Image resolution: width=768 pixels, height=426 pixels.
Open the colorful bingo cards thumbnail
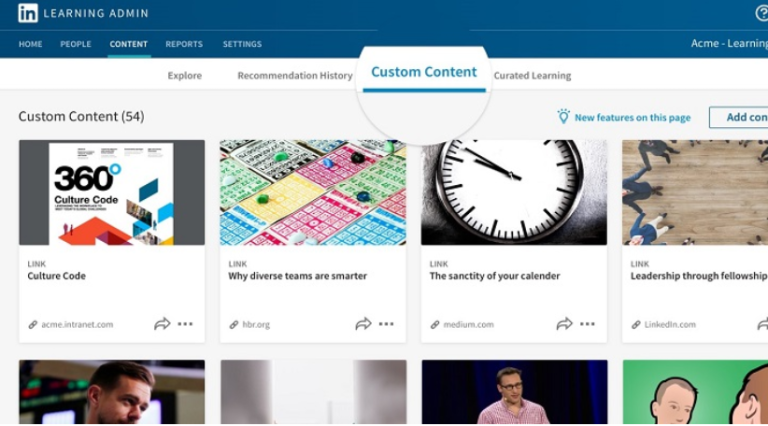click(313, 192)
